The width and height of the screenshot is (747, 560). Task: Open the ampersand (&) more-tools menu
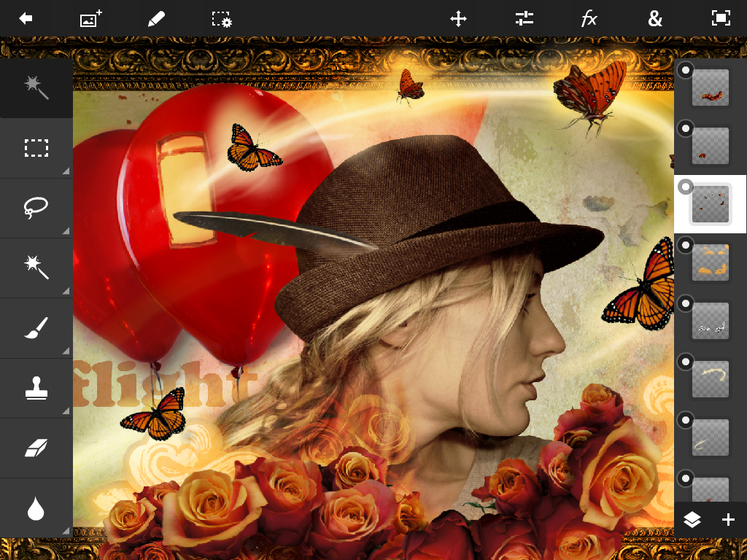pos(655,19)
